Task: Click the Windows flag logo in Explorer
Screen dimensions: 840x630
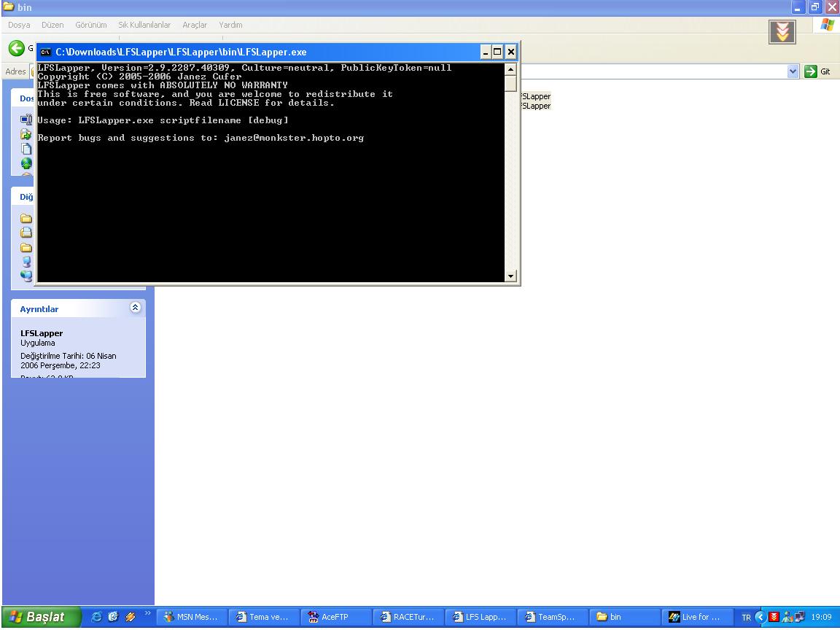Action: point(827,25)
